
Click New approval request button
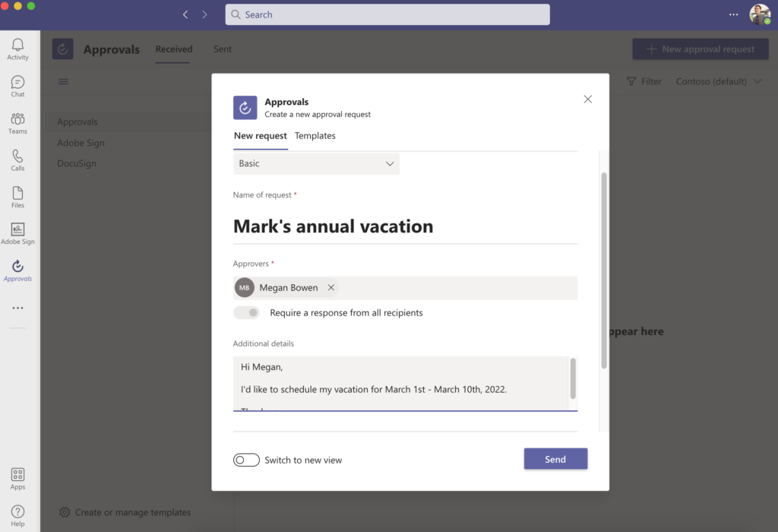(701, 49)
